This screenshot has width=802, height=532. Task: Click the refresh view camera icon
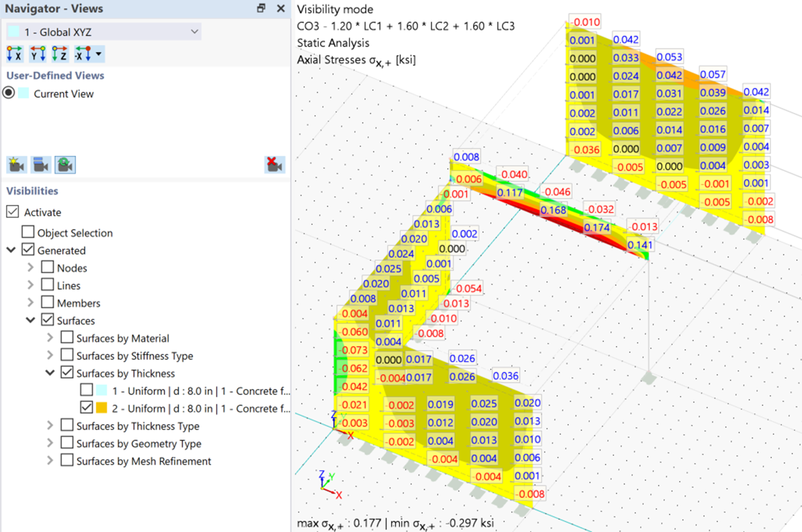click(x=65, y=165)
